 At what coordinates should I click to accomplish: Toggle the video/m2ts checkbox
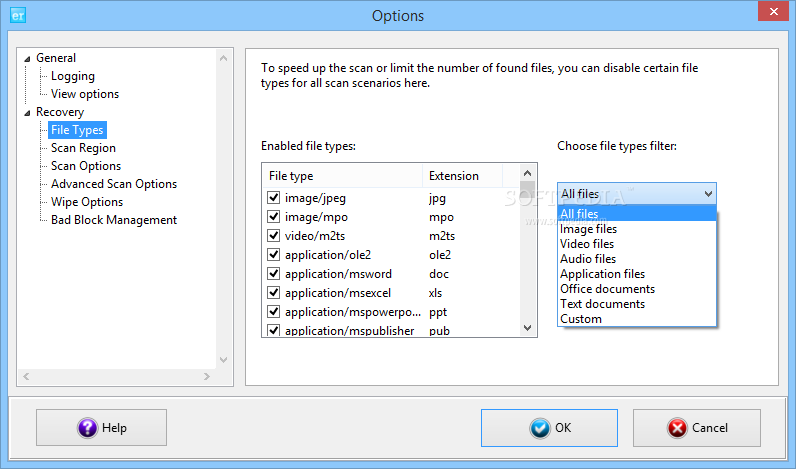(273, 236)
